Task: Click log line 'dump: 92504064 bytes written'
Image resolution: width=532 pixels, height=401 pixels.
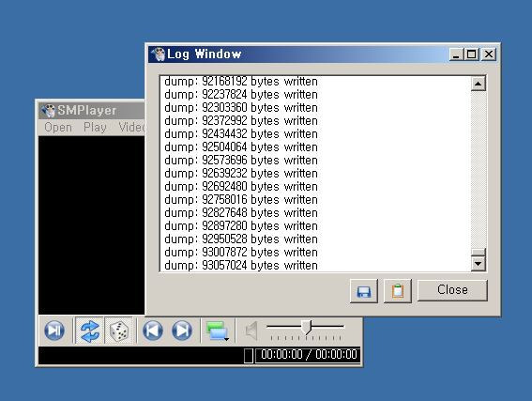Action: tap(241, 147)
